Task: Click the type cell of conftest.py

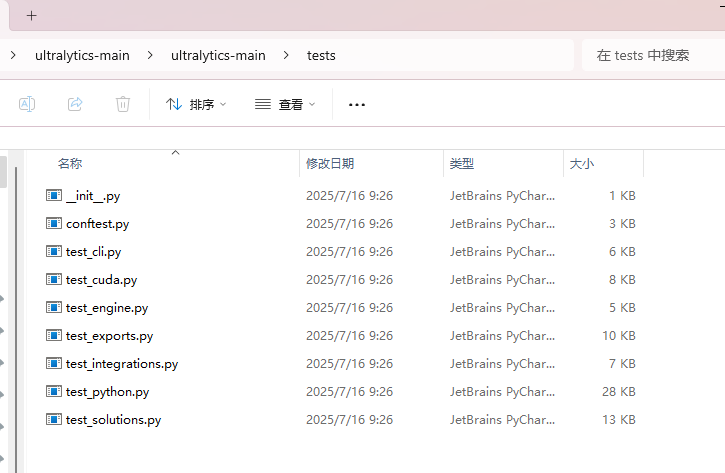Action: [x=503, y=224]
